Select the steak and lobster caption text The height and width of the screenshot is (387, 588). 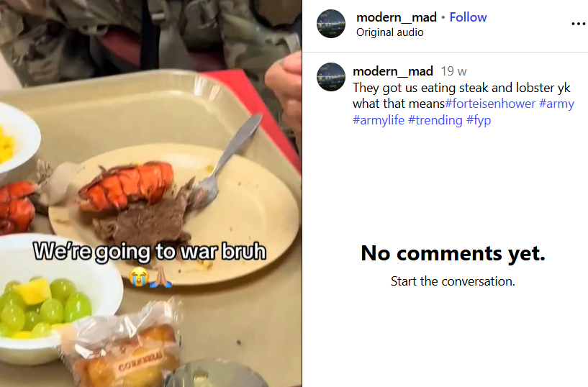[x=461, y=96]
